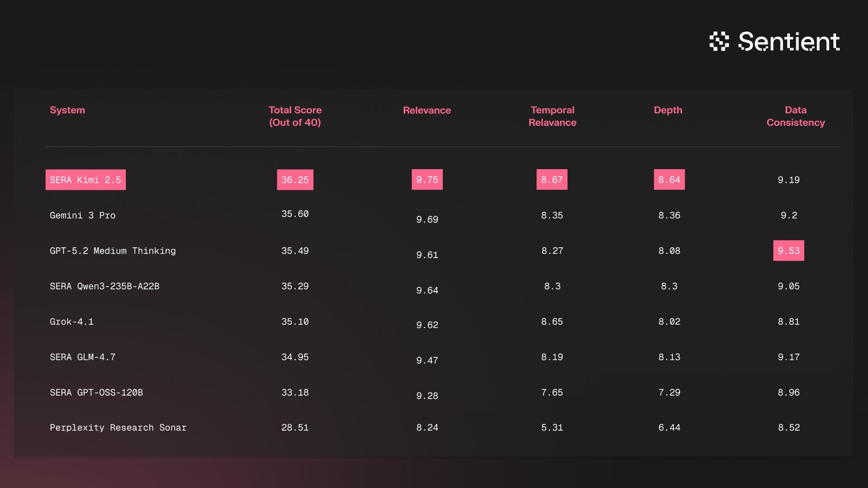Click the highlighted SERA Kimi 2.5 row name

(x=86, y=180)
